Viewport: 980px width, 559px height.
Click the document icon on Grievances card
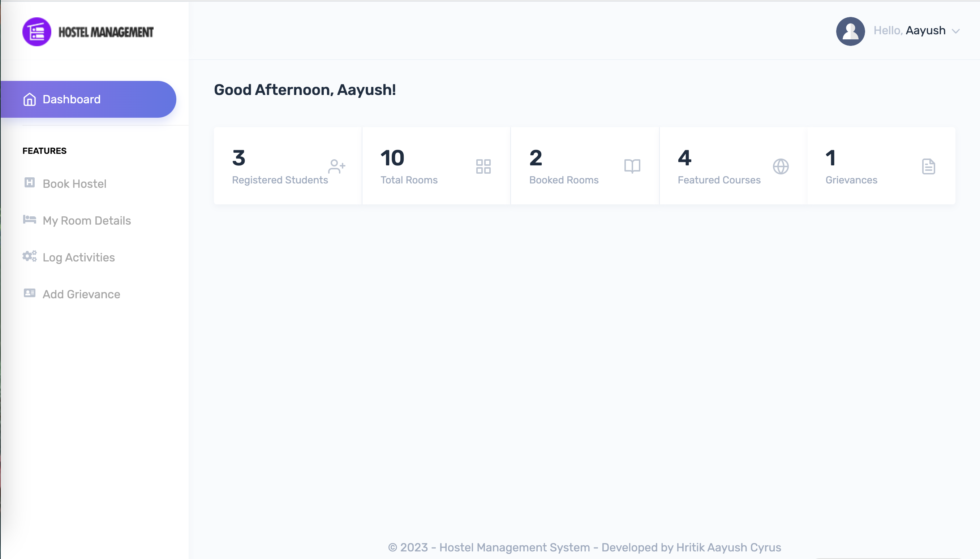click(x=929, y=166)
